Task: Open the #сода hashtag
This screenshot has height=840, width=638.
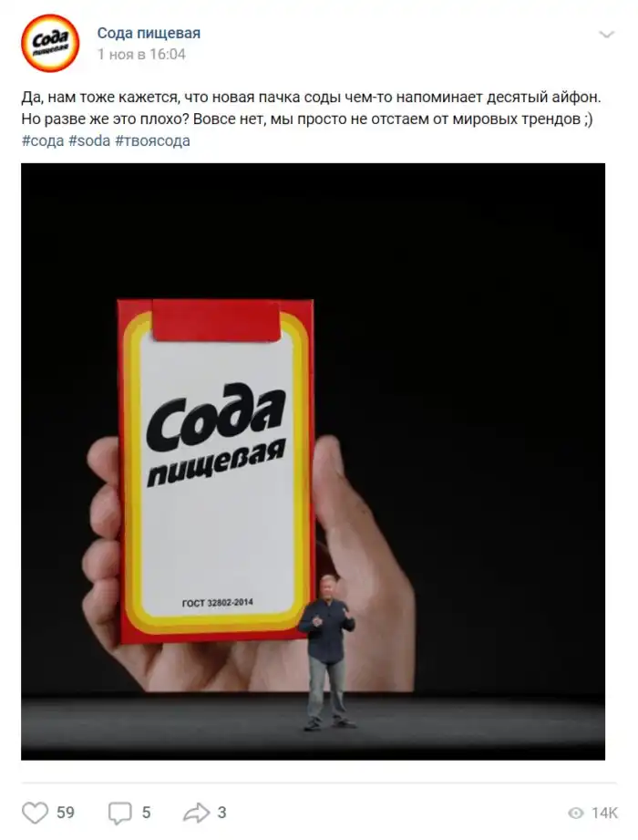Action: point(43,140)
